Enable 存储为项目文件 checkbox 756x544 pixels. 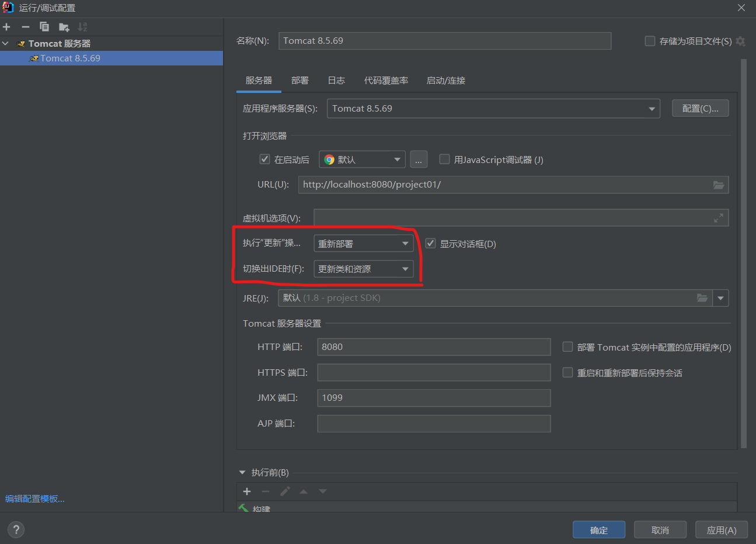(x=650, y=41)
